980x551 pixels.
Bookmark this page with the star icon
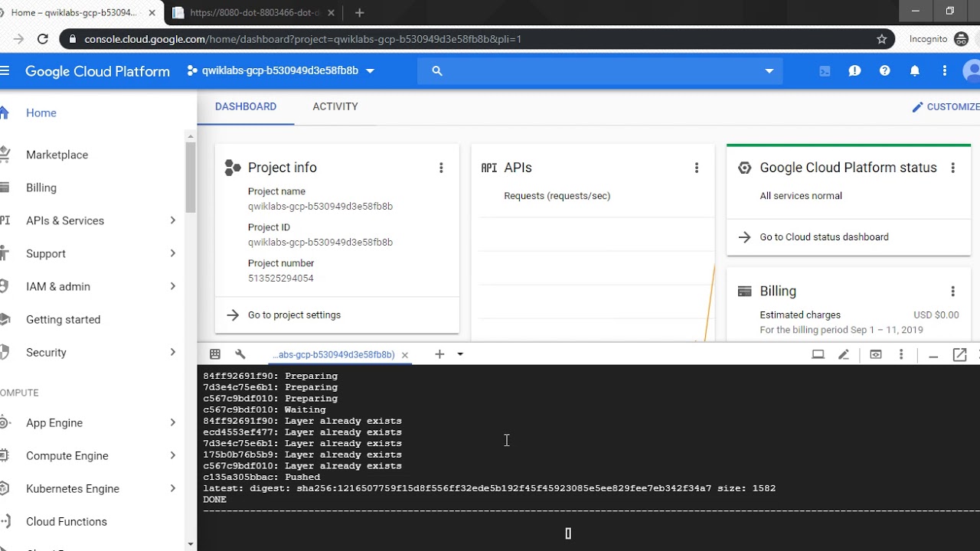click(882, 39)
